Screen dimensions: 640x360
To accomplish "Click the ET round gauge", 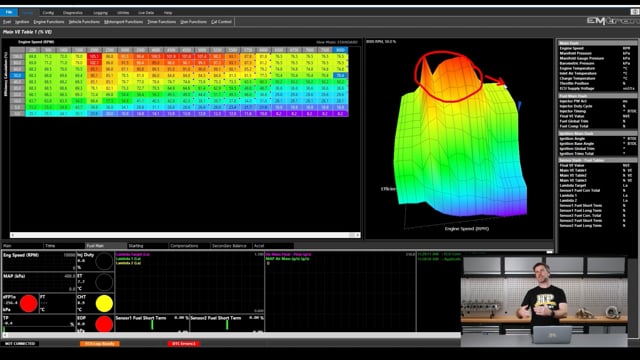I will pyautogui.click(x=104, y=282).
